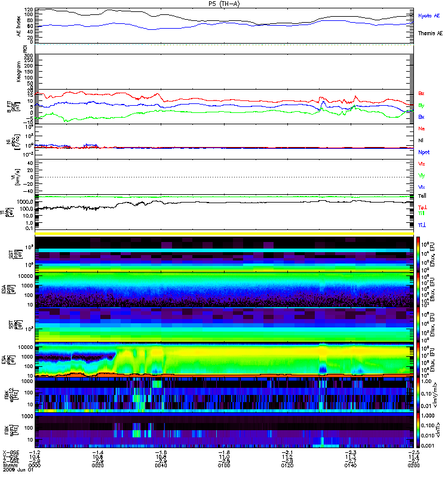448x478 pixels.
Task: Click the SST ions color bar
Action: 418,255
